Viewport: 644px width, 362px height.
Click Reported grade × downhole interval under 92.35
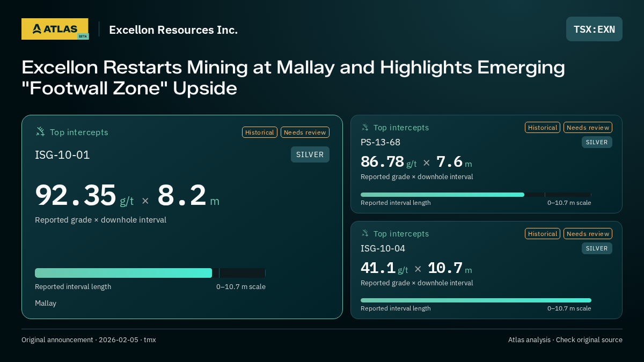click(100, 220)
